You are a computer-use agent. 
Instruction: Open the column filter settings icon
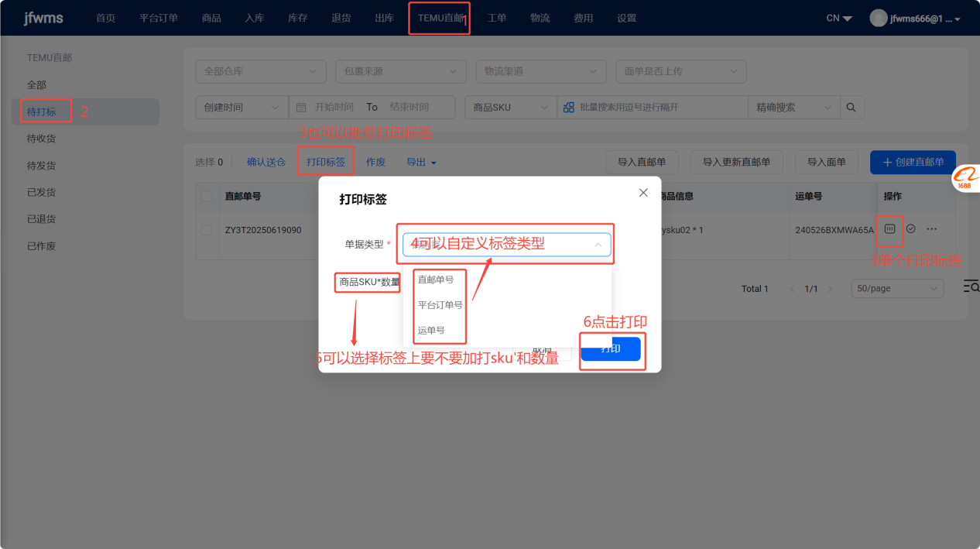click(971, 287)
